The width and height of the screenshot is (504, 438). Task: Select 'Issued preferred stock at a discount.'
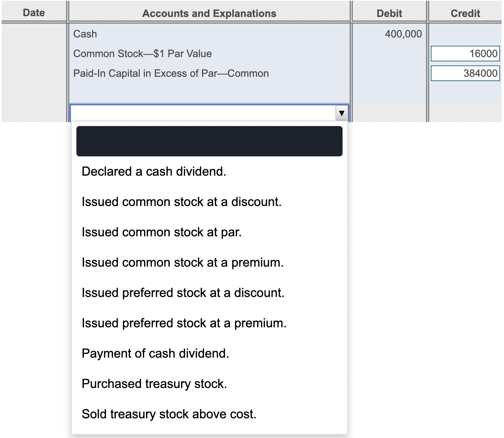183,293
